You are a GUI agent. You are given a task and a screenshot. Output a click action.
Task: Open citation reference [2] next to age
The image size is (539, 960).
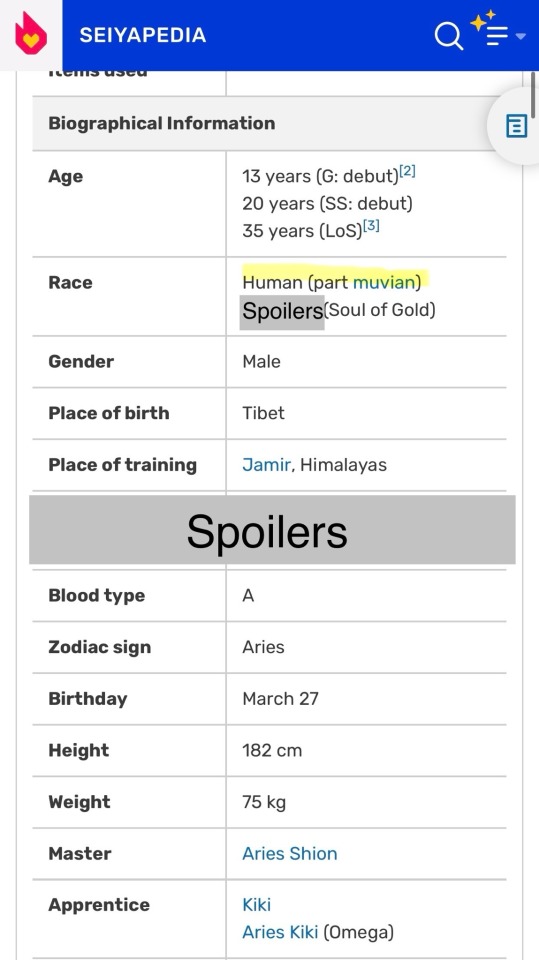[407, 172]
